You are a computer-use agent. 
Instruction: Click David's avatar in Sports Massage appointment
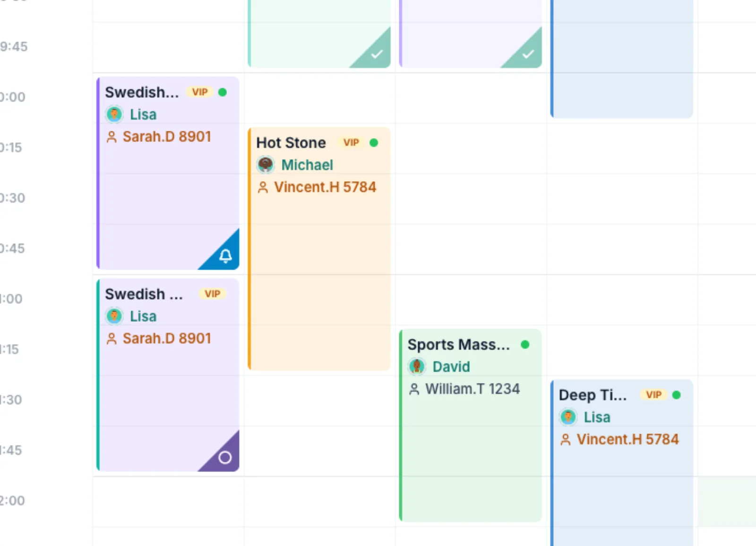click(417, 367)
